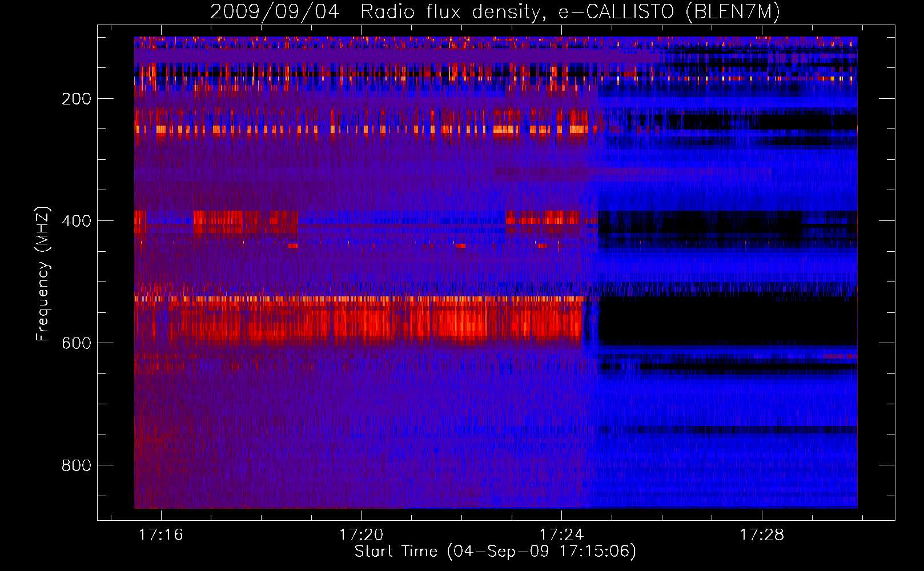
Task: Click the "Frequency (MHZ)" axis label
Action: point(43,274)
